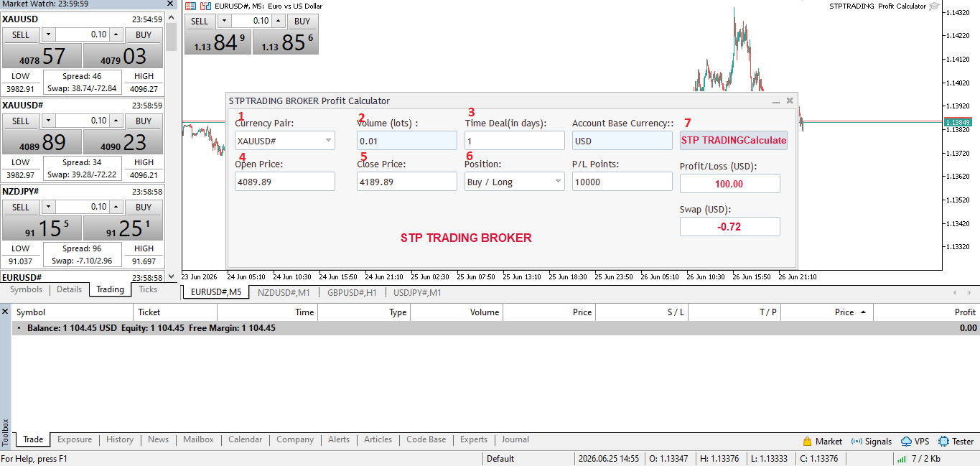This screenshot has width=980, height=466.
Task: Switch to the Ticks tab
Action: click(148, 289)
